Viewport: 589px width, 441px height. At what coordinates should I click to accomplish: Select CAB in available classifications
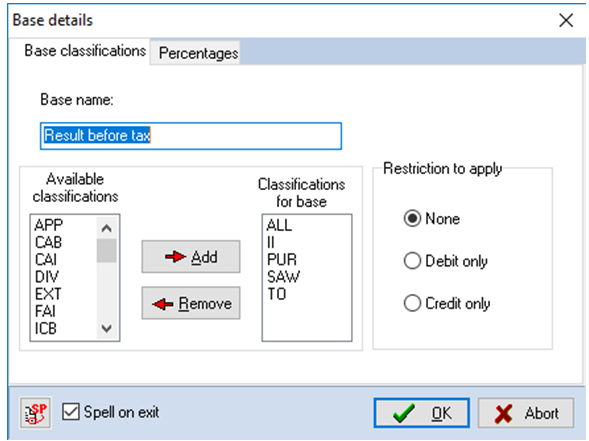pyautogui.click(x=48, y=243)
